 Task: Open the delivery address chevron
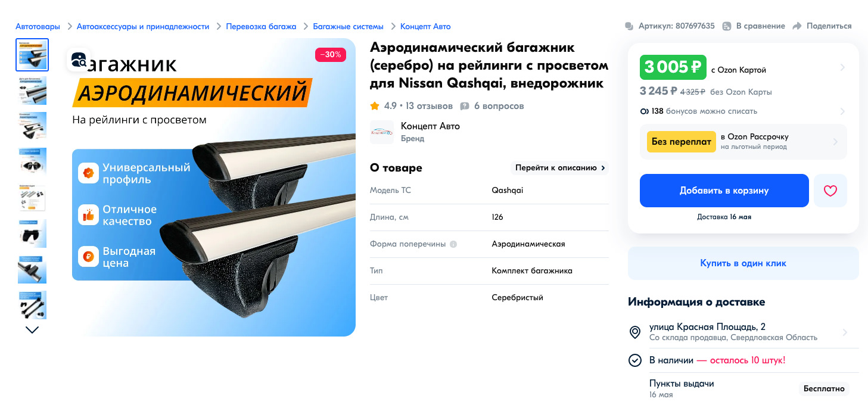point(845,332)
